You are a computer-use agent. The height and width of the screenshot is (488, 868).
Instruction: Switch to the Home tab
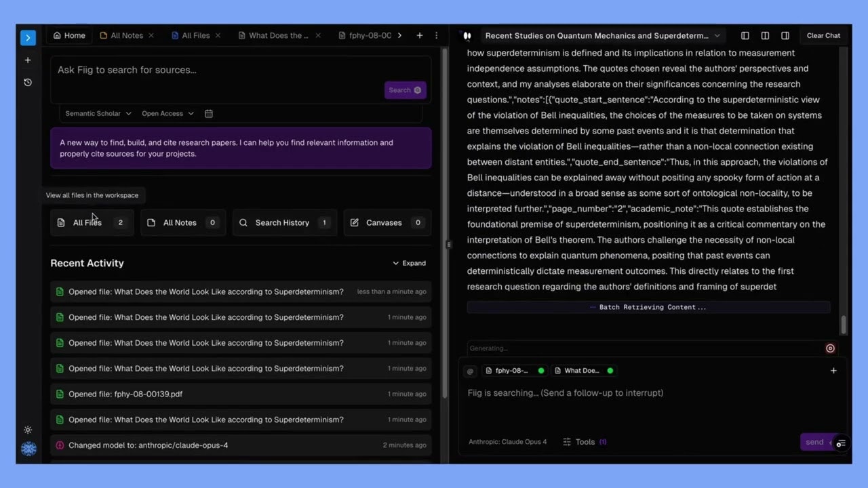point(69,35)
